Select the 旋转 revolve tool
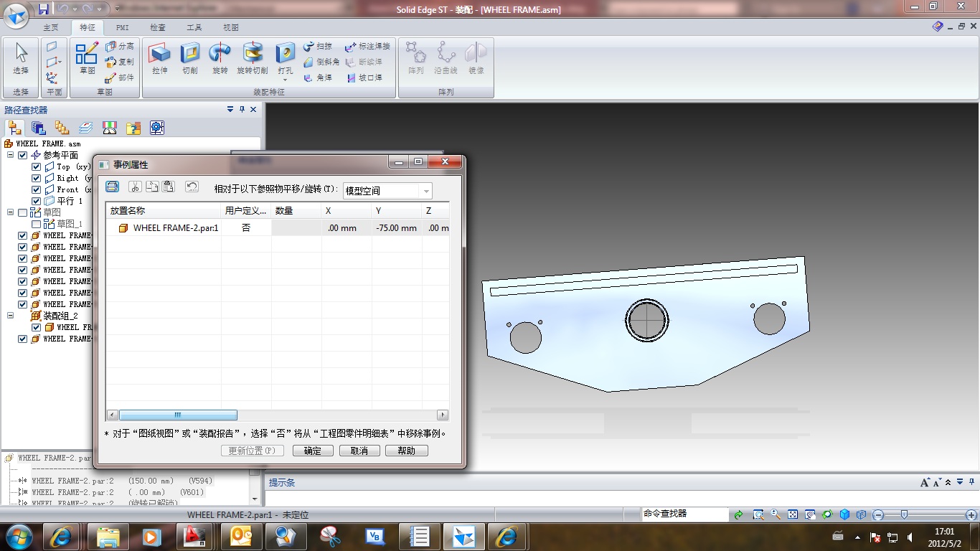 click(220, 59)
